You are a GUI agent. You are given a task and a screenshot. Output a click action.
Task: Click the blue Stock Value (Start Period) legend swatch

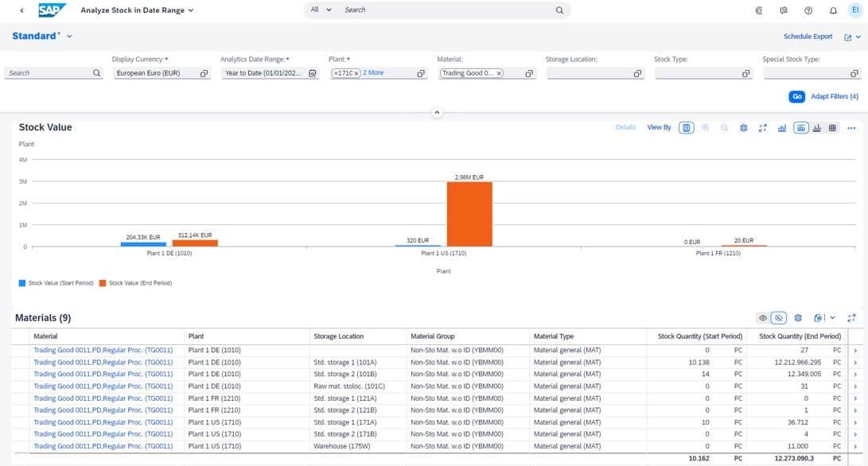[22, 283]
